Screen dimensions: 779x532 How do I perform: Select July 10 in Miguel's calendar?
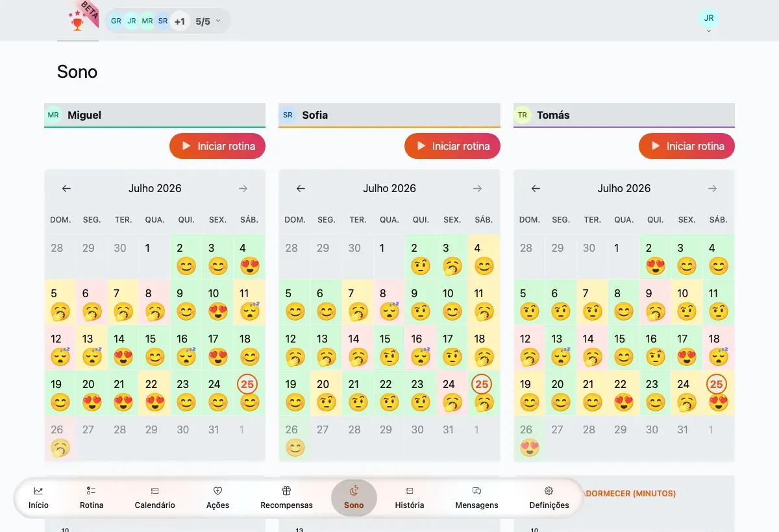(217, 302)
